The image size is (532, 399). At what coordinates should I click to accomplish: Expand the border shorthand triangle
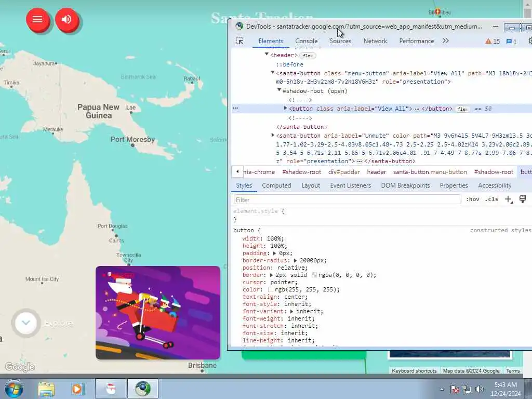[x=271, y=275]
